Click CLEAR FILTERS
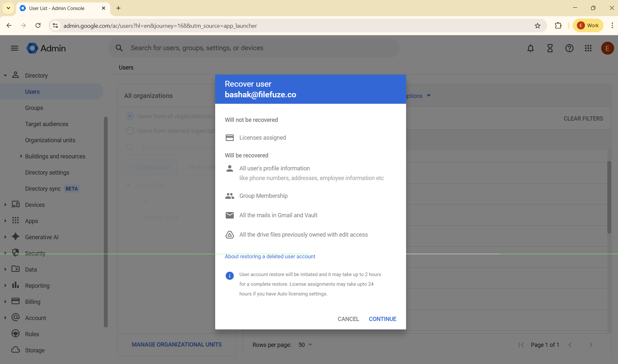The image size is (618, 364). tap(583, 119)
